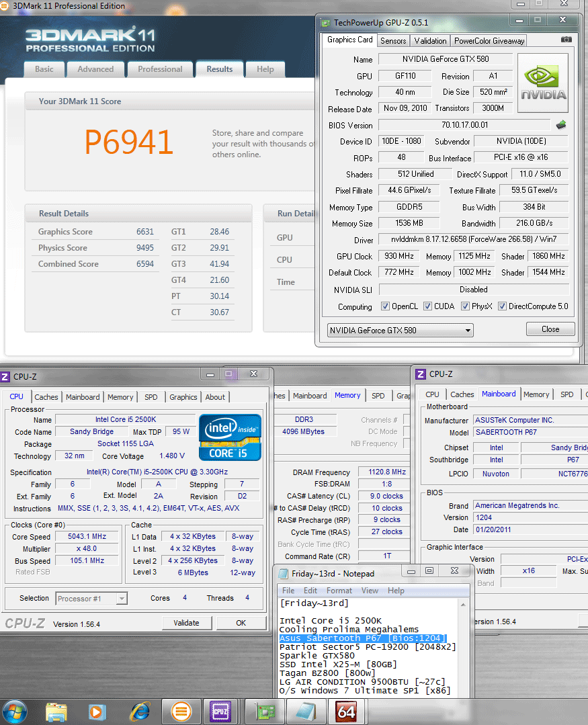Open the Windows Start orb
Viewport: 588px width, 725px height.
coord(15,712)
